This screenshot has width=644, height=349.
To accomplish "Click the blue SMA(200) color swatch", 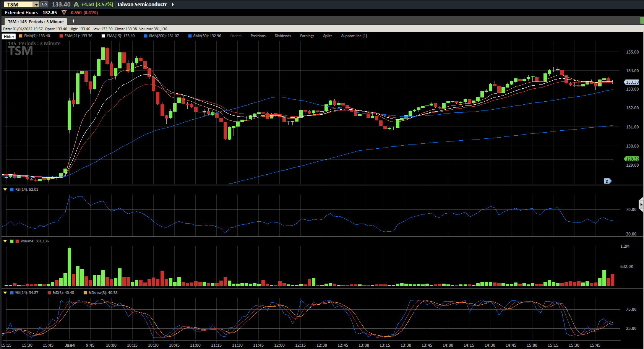I will tap(146, 36).
